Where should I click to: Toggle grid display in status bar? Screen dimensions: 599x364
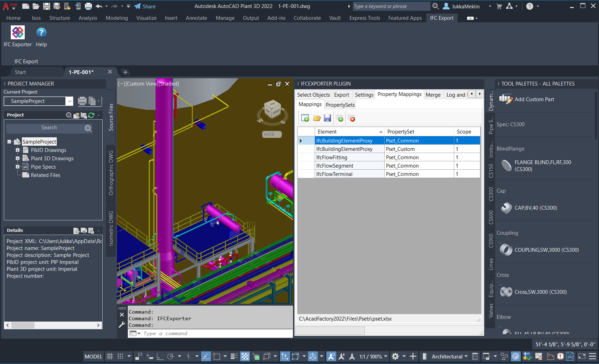(110, 356)
